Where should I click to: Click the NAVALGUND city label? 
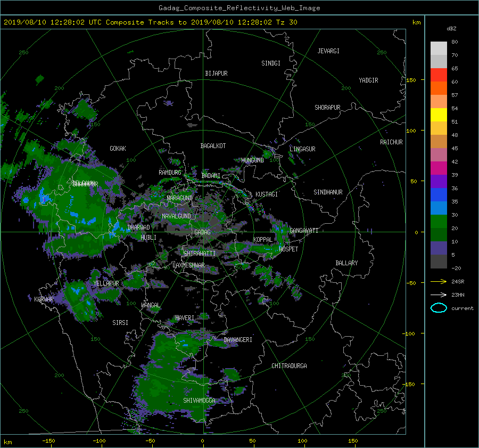point(176,216)
